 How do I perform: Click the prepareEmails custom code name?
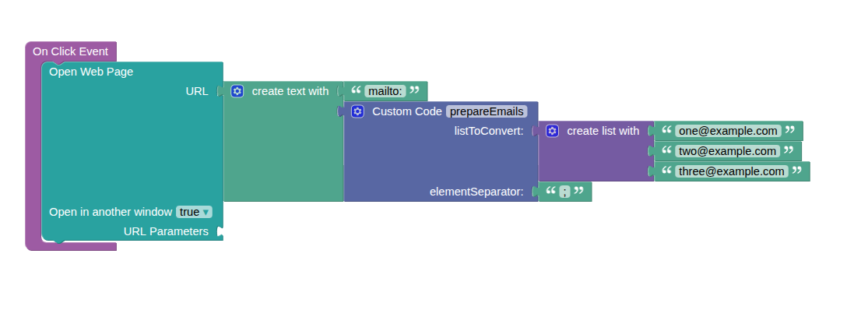[x=487, y=111]
